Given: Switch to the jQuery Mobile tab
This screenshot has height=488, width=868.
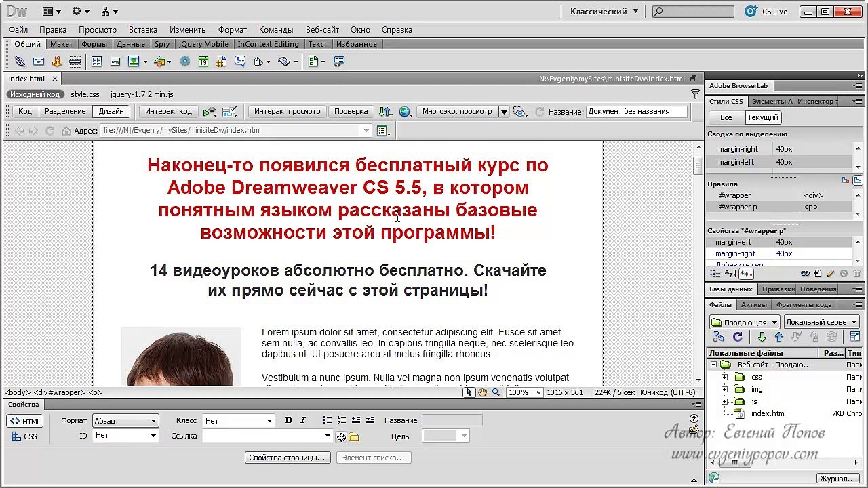Looking at the screenshot, I should click(x=203, y=44).
